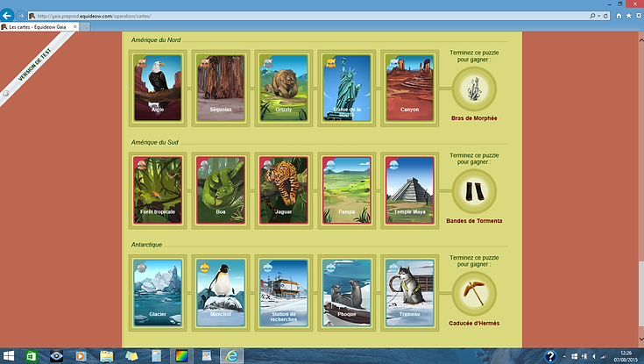This screenshot has width=644, height=364.
Task: Click the Statue de la Liberté card
Action: click(x=347, y=88)
